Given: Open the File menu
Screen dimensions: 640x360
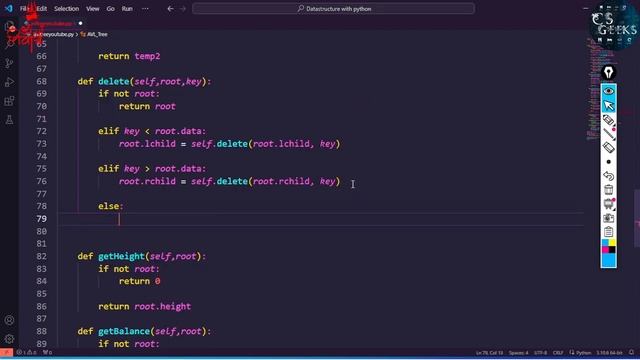Looking at the screenshot, I should (x=24, y=9).
